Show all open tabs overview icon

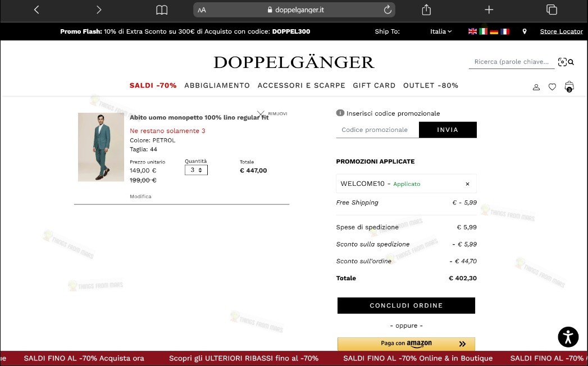(551, 10)
